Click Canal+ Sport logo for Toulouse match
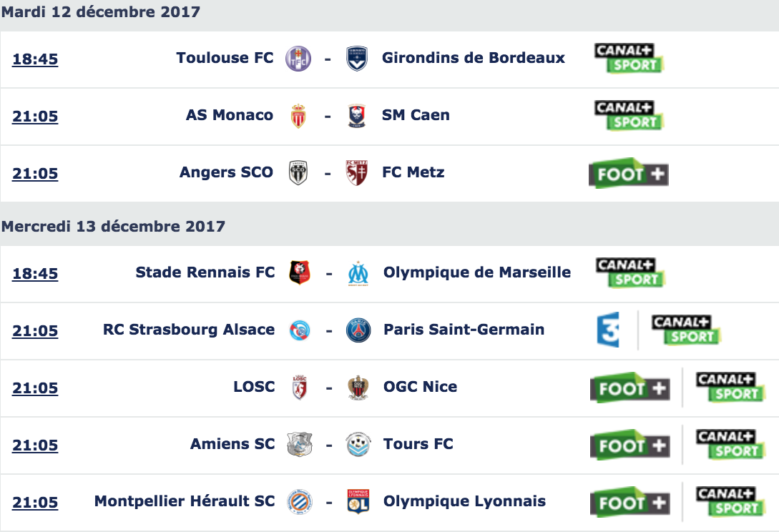 [629, 58]
